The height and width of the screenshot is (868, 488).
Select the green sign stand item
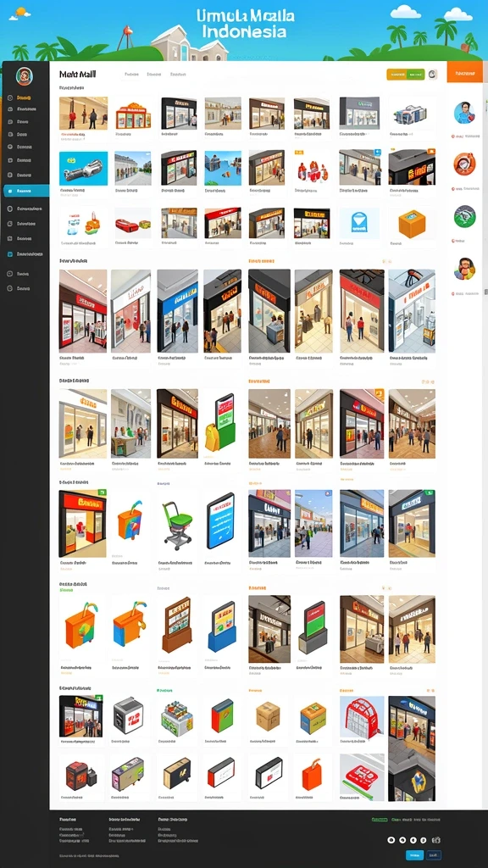coord(312,629)
